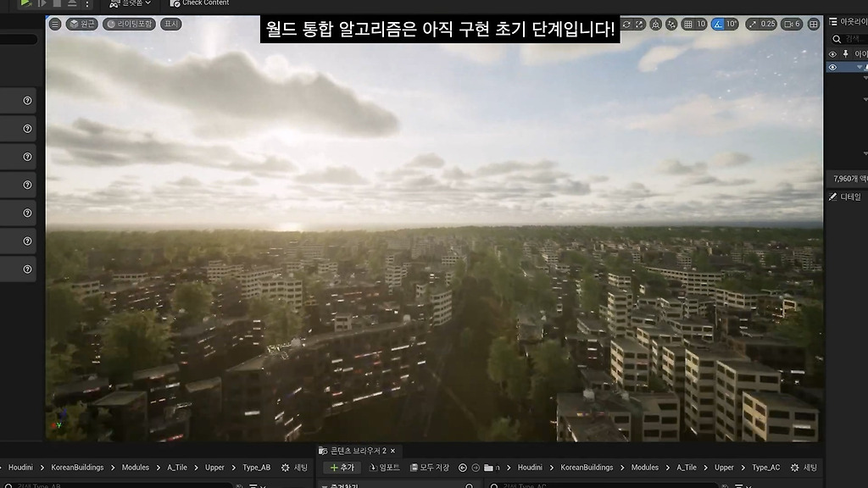Click the Stop simulation button
The image size is (868, 488).
57,3
